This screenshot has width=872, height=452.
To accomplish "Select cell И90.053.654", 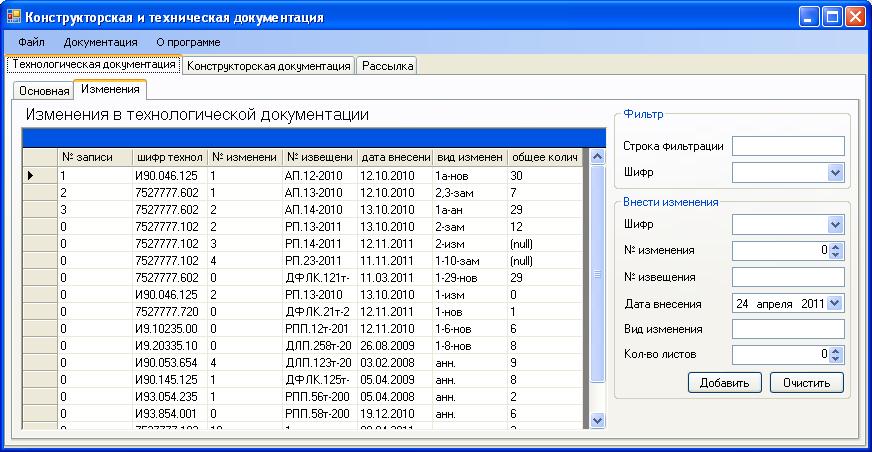I will click(170, 362).
